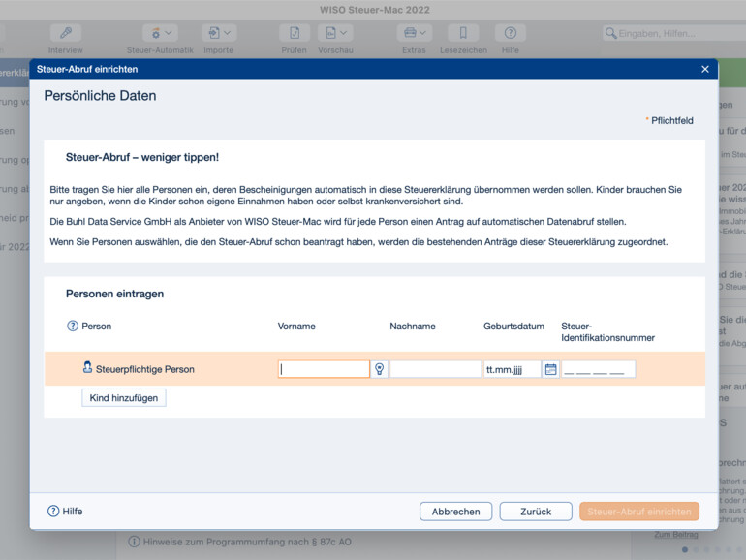Click the Personen eintragen heading

[114, 294]
